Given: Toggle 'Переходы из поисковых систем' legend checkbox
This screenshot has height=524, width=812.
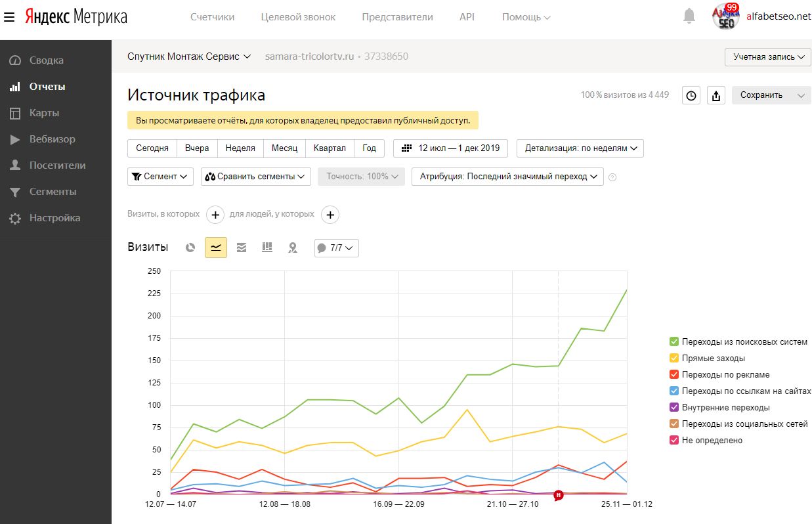Looking at the screenshot, I should coord(673,341).
